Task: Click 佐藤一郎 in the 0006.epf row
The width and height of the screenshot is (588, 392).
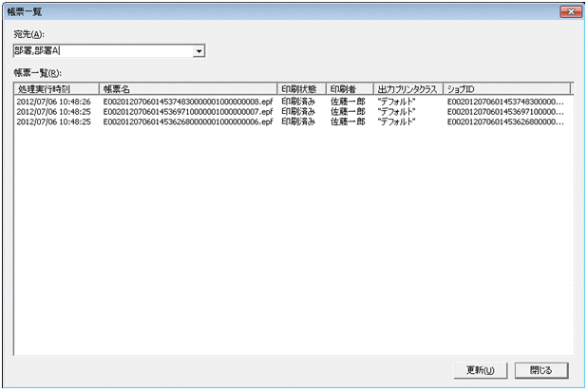Action: [348, 121]
